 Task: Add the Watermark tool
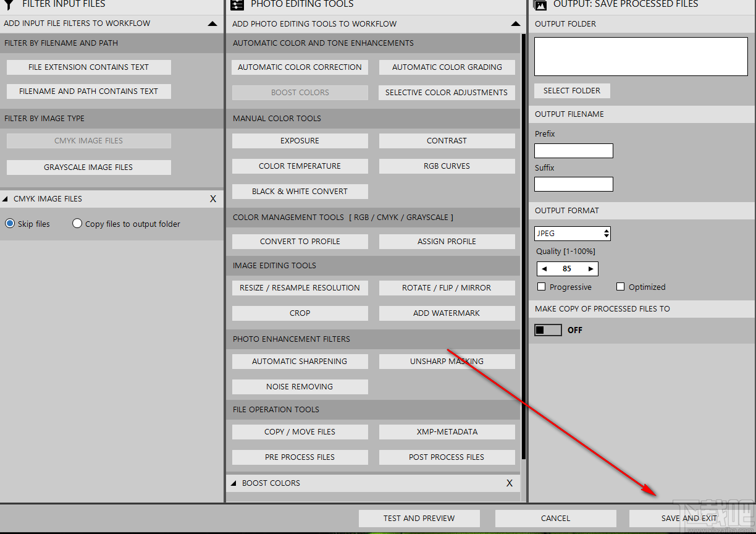pos(447,313)
